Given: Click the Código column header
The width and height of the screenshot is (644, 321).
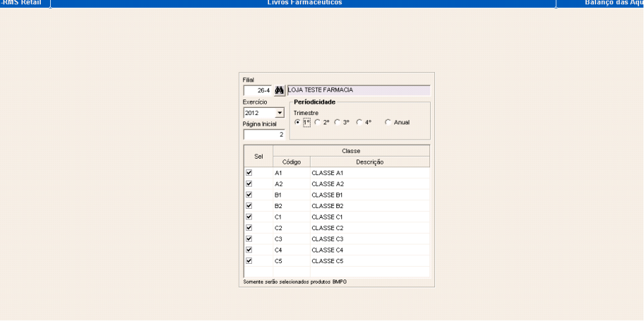Looking at the screenshot, I should [292, 162].
